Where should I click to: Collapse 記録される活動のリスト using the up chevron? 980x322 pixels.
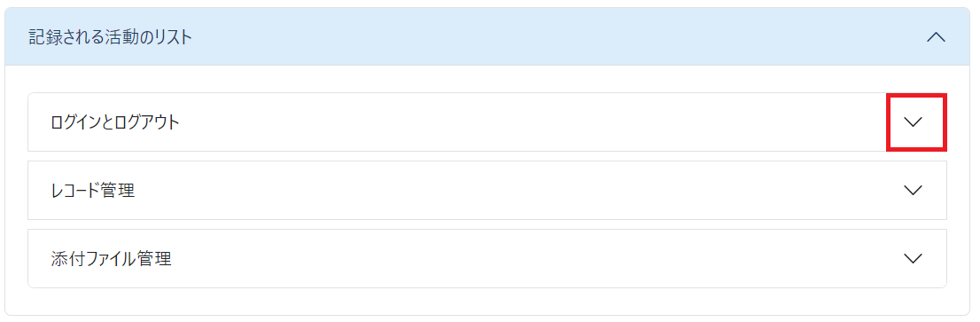(936, 37)
